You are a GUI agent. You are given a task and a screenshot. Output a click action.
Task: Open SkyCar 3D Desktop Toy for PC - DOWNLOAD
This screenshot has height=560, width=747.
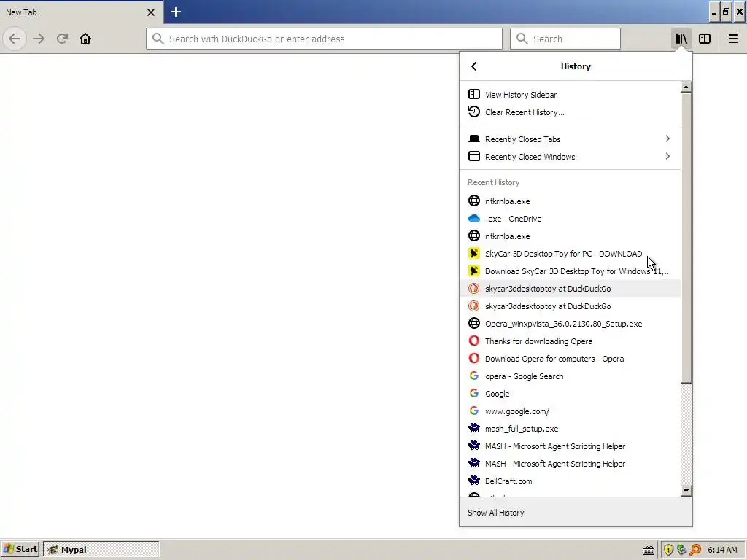click(x=570, y=253)
